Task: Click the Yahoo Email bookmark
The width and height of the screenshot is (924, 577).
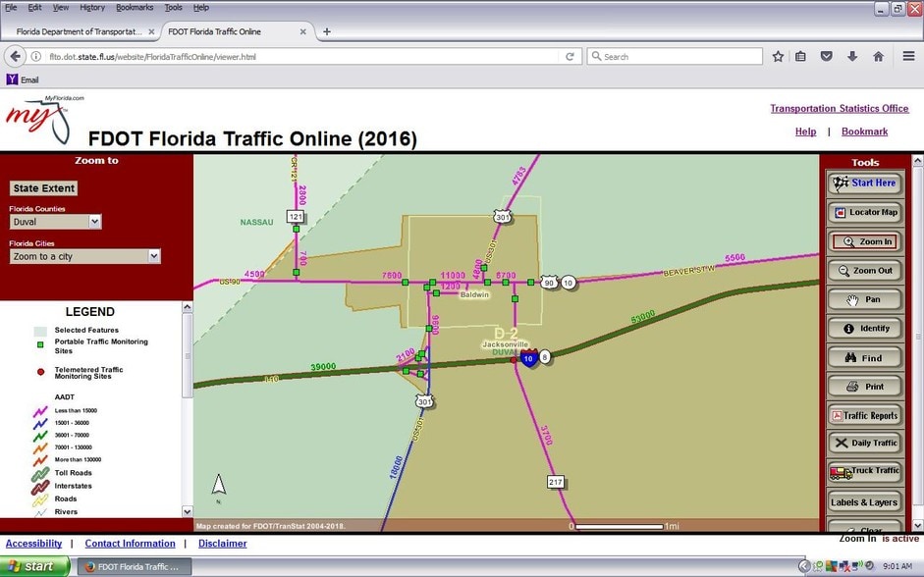Action: pyautogui.click(x=23, y=79)
